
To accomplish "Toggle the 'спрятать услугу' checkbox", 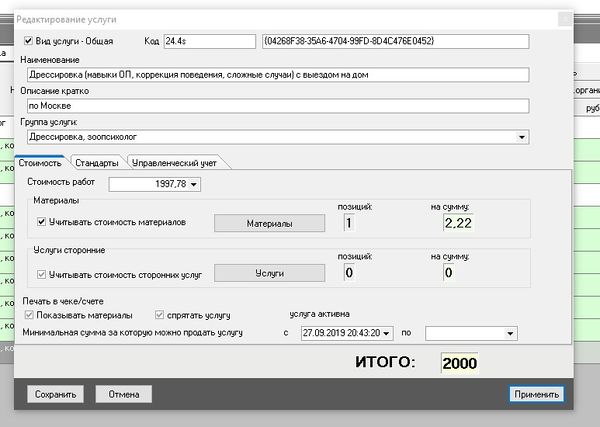I will pos(160,315).
